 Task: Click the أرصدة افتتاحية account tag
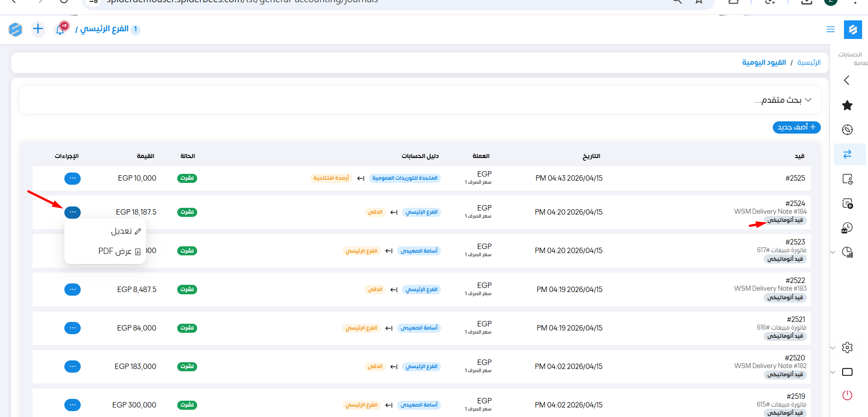[331, 178]
